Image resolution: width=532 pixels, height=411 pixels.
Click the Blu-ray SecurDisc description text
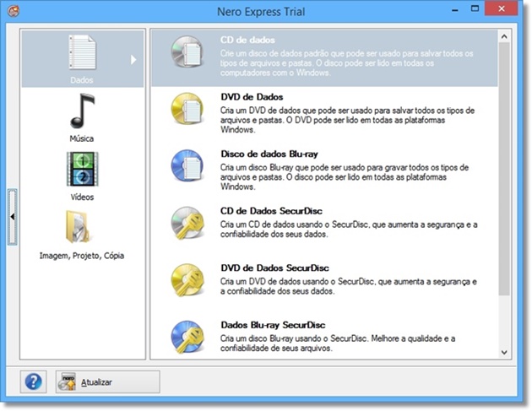coord(338,343)
